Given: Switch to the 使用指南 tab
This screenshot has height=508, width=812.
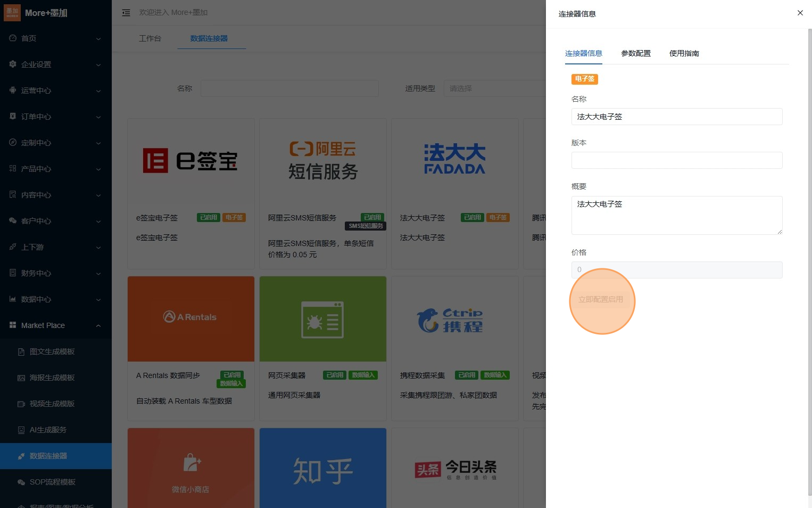Looking at the screenshot, I should [x=684, y=53].
